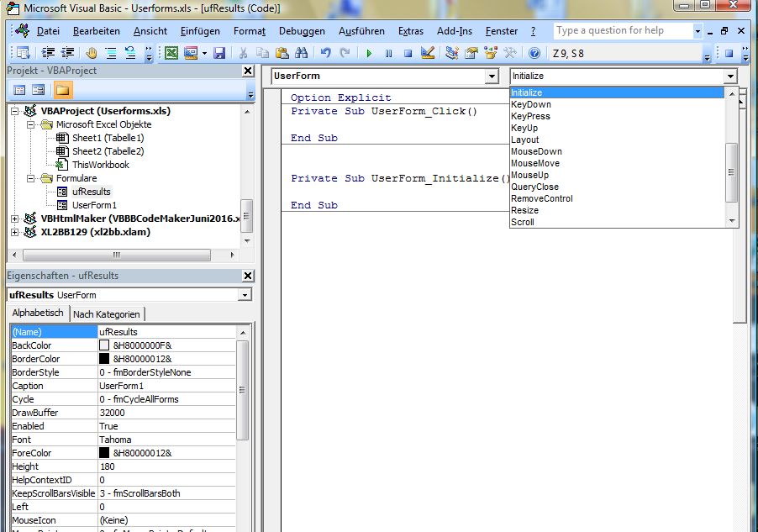The height and width of the screenshot is (532, 758).
Task: Click the Type a question for help box
Action: pos(624,30)
